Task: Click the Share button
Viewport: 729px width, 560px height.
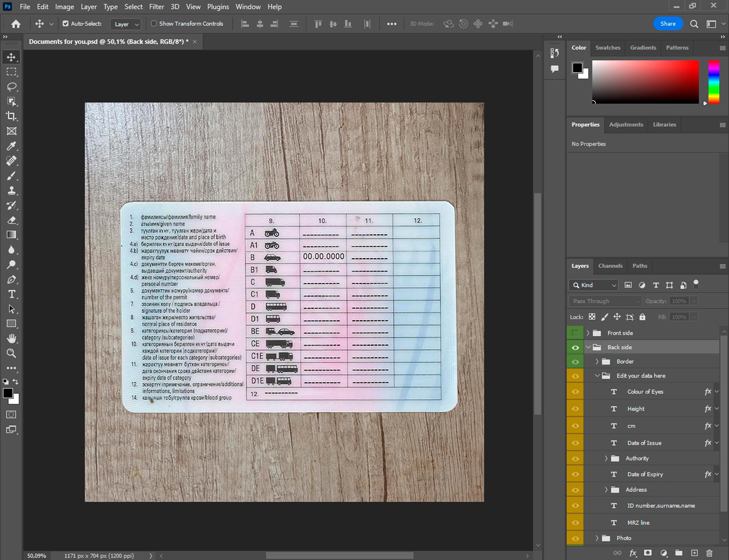Action: [668, 24]
